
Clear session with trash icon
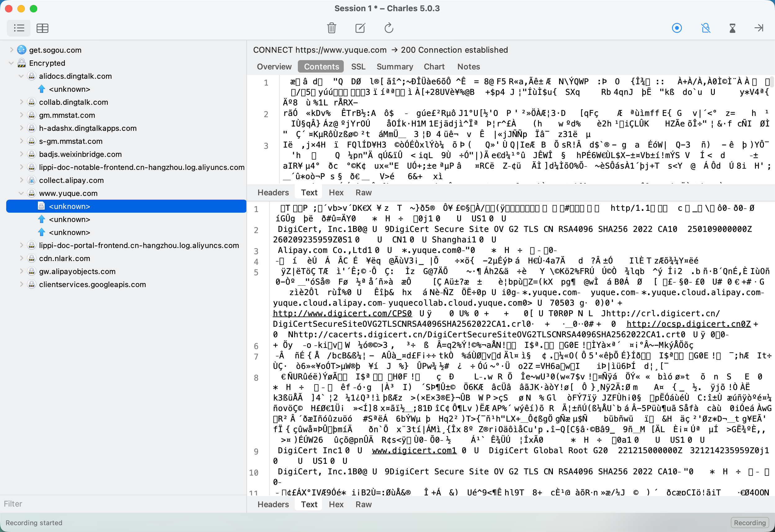coord(331,28)
